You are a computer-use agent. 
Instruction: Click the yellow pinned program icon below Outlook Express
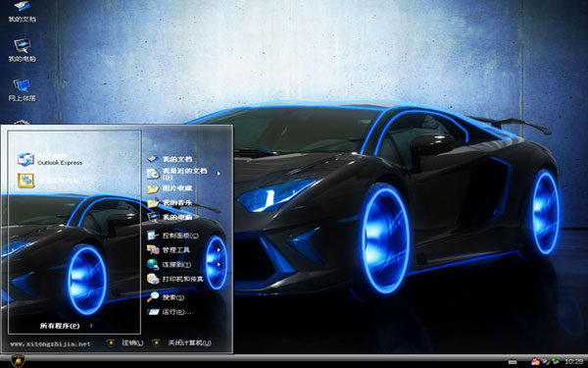25,181
